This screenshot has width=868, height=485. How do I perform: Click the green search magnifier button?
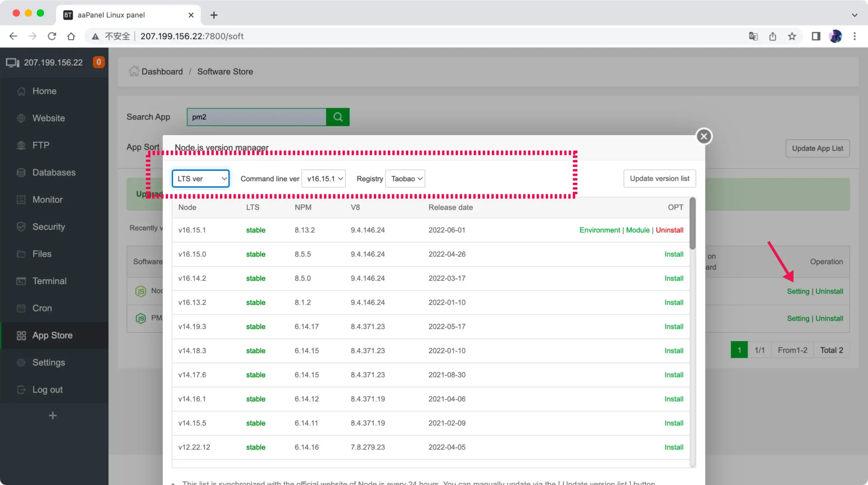click(338, 117)
